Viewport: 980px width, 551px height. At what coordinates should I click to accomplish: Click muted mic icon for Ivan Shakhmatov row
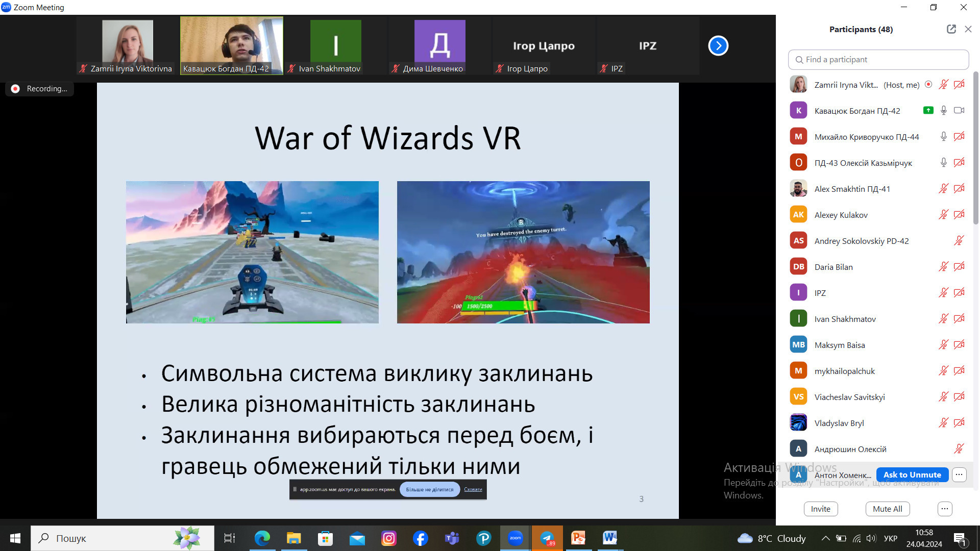pos(943,319)
